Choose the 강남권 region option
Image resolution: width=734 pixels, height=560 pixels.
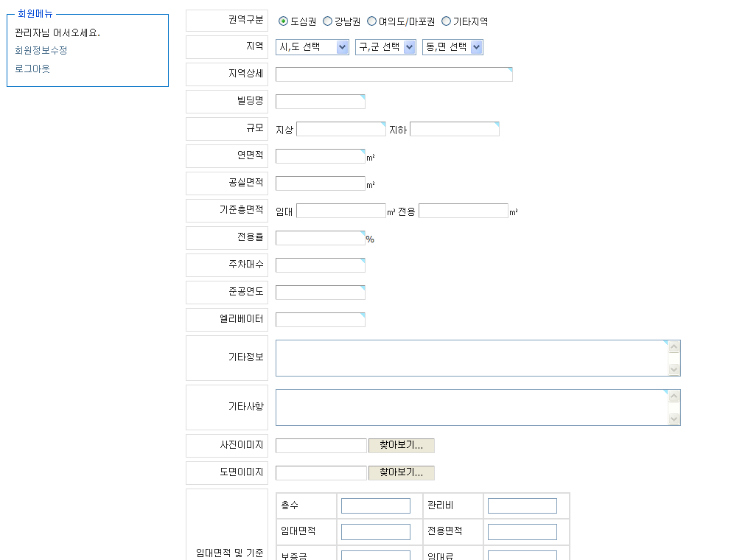(x=327, y=21)
